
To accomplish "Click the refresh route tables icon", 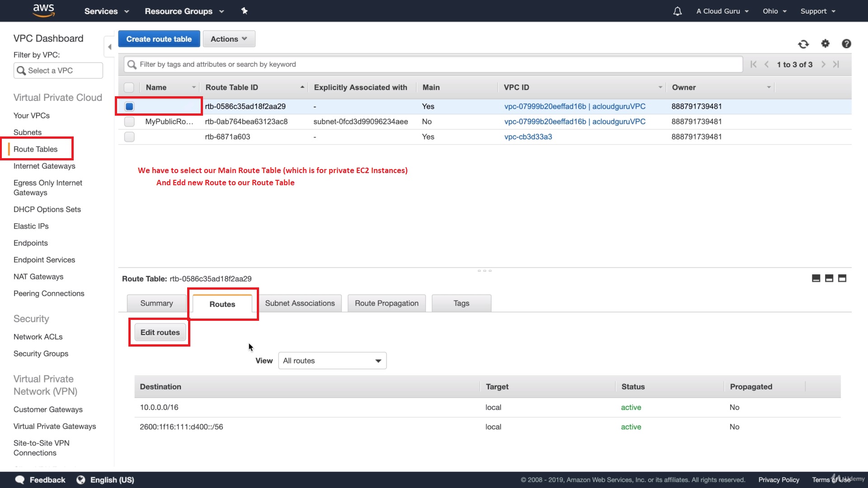I will pyautogui.click(x=803, y=44).
